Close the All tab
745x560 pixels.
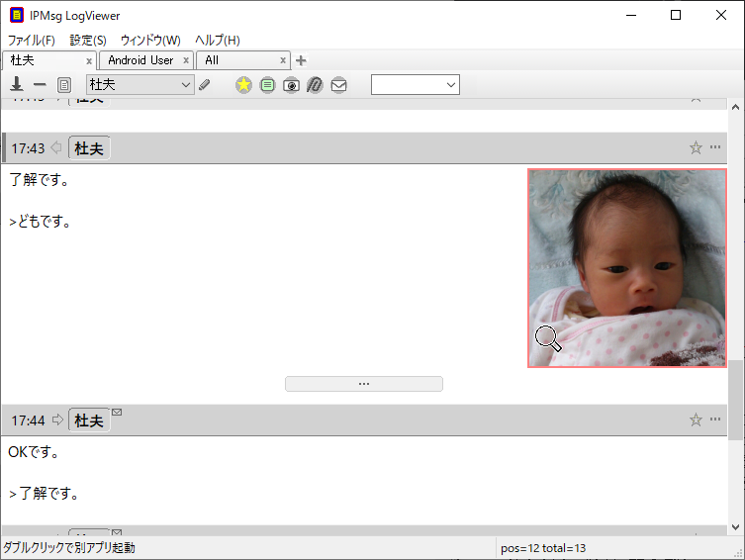pyautogui.click(x=283, y=60)
